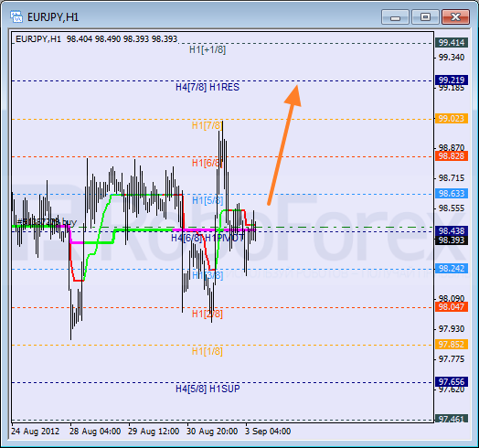Click the EURJPY,H1 chart window icon

pyautogui.click(x=16, y=16)
